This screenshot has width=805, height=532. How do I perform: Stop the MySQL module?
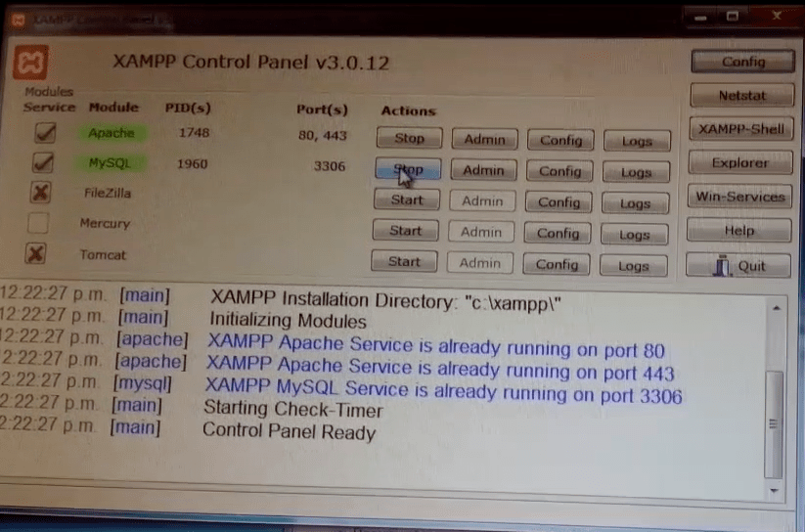tap(408, 169)
